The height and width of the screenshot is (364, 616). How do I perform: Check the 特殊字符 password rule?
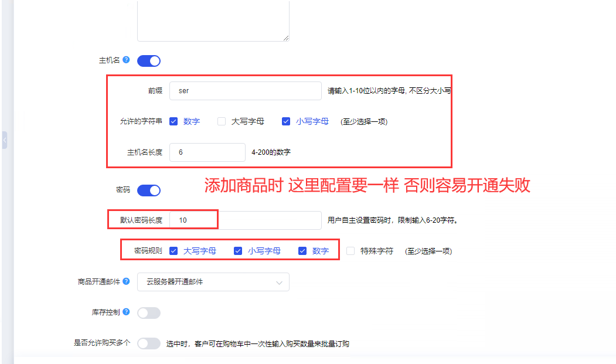[x=350, y=251]
